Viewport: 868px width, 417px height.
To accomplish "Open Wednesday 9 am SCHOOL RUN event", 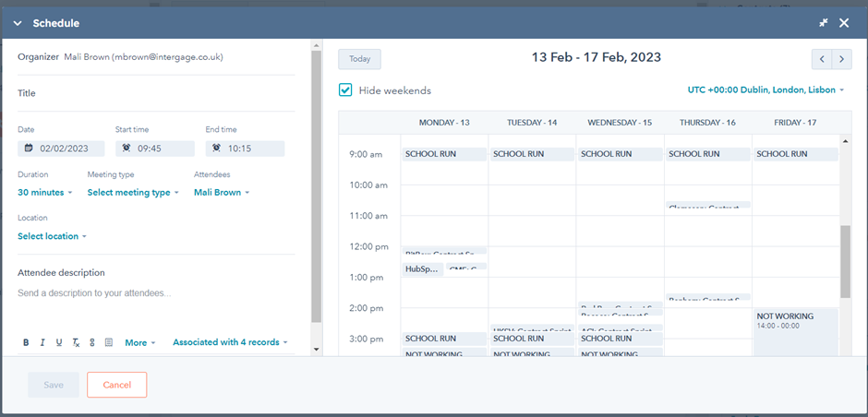I will pos(620,154).
